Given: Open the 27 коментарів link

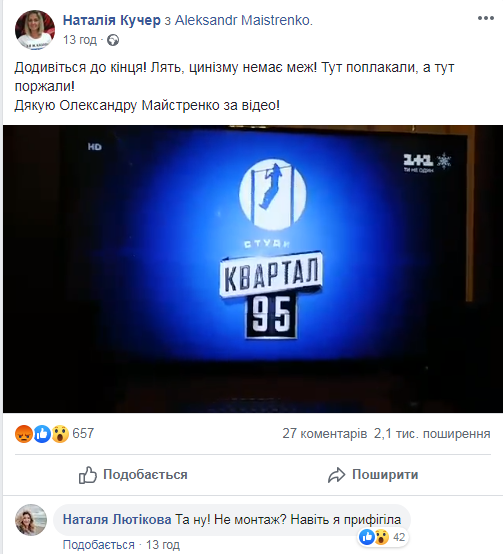Looking at the screenshot, I should (x=325, y=434).
